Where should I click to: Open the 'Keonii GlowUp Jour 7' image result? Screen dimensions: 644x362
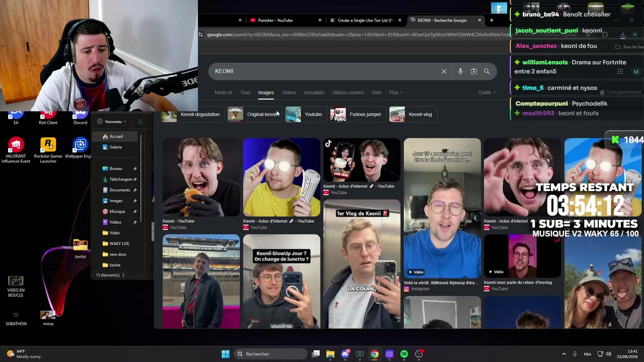[x=281, y=281]
